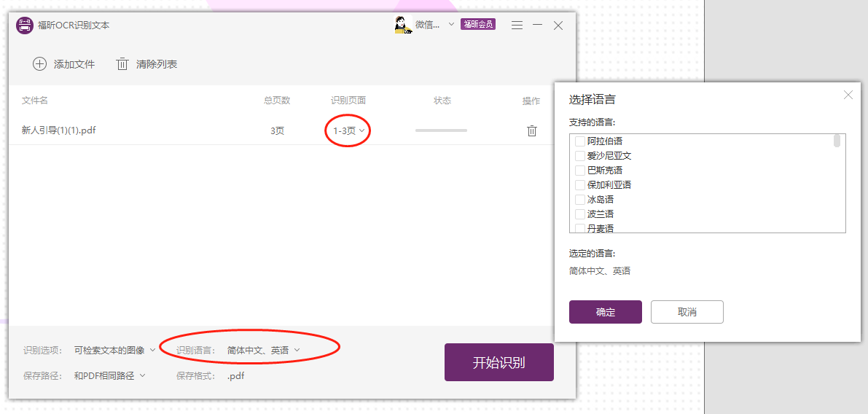
Task: Click the 总页数 column header
Action: tap(278, 100)
